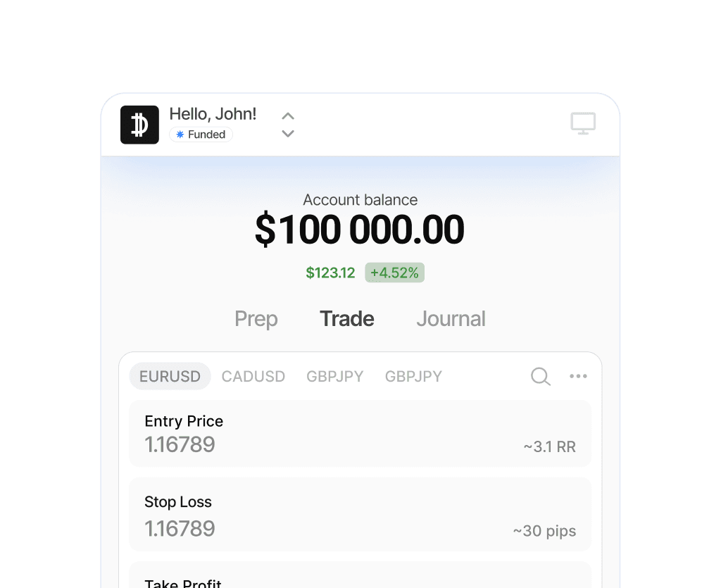Image resolution: width=721 pixels, height=588 pixels.
Task: Open the three-dot more options menu
Action: (578, 377)
